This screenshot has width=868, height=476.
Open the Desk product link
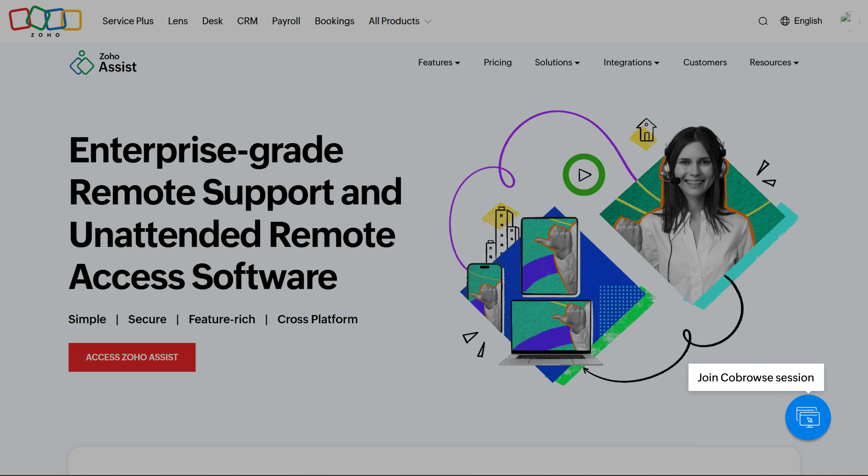click(x=213, y=21)
